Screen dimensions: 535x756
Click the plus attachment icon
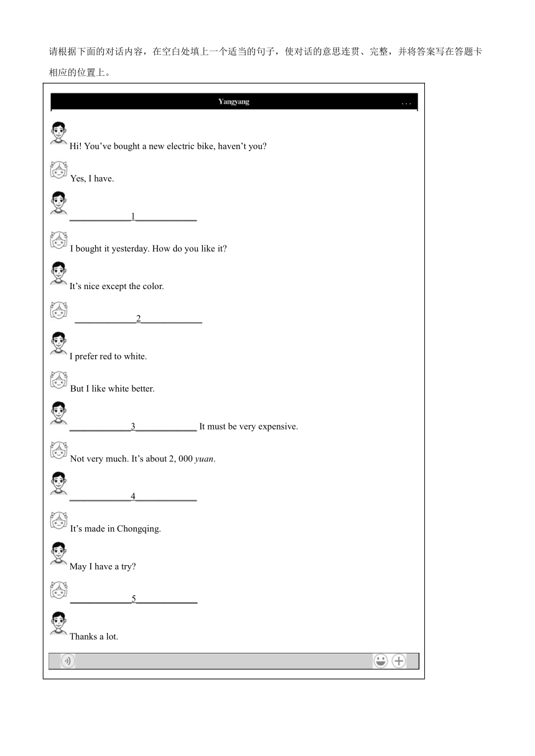click(x=399, y=661)
